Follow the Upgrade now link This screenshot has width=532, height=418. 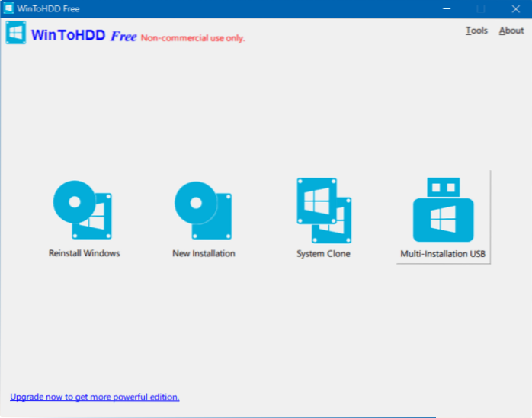(95, 397)
